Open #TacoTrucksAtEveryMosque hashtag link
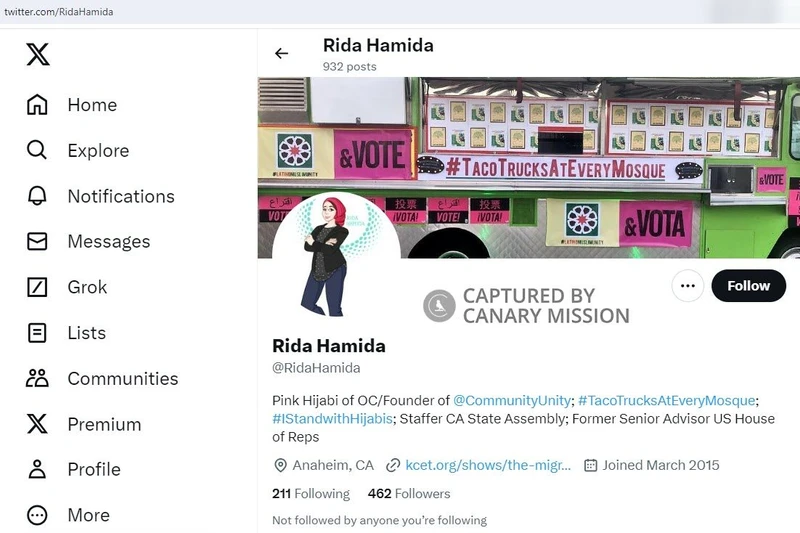The width and height of the screenshot is (800, 533). click(x=666, y=400)
